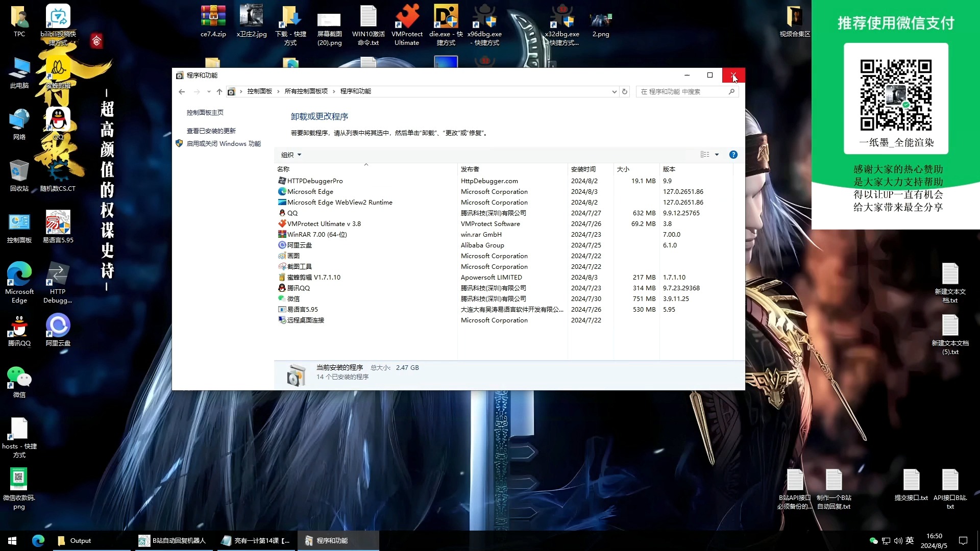This screenshot has height=551, width=980.
Task: Switch to 程序和功能 taskbar item
Action: click(339, 540)
